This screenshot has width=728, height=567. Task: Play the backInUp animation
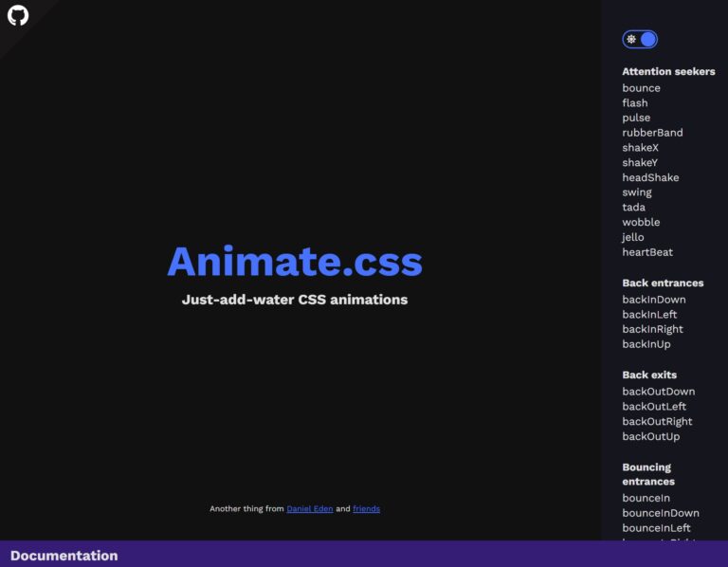(646, 344)
